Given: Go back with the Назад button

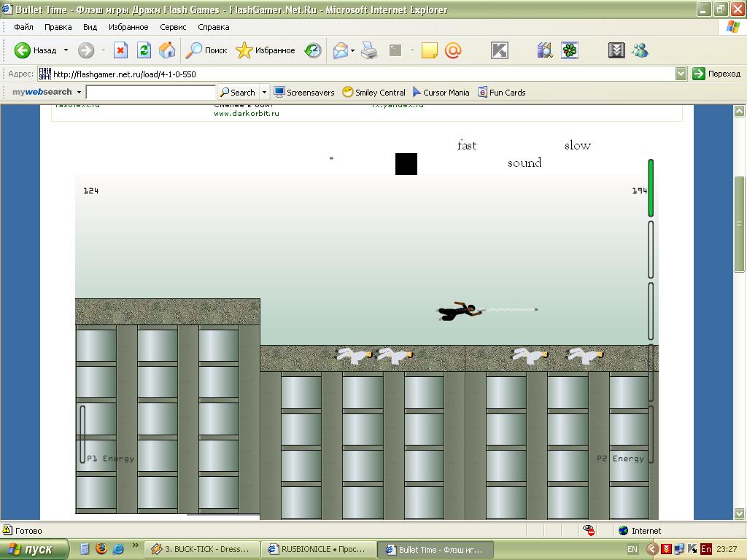Looking at the screenshot, I should pos(35,50).
